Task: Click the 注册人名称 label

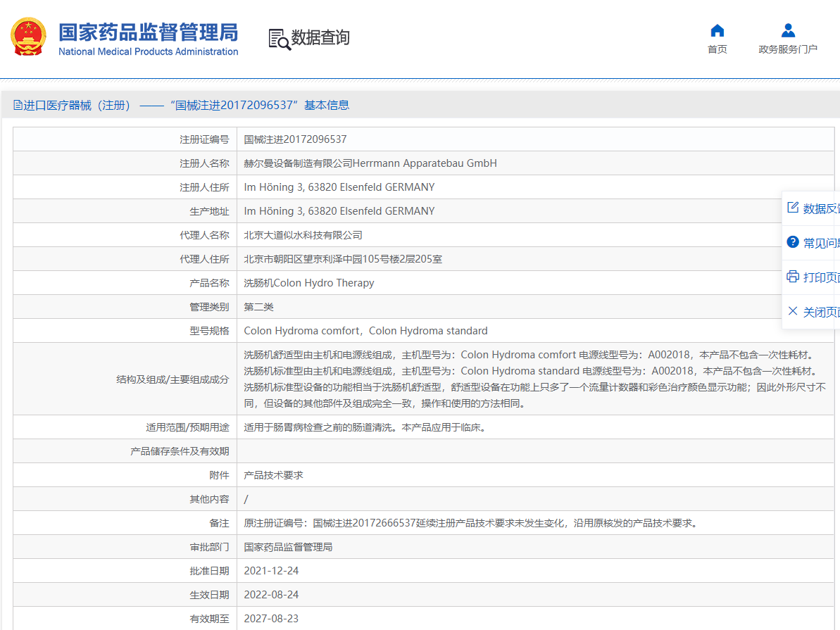Action: pyautogui.click(x=204, y=163)
